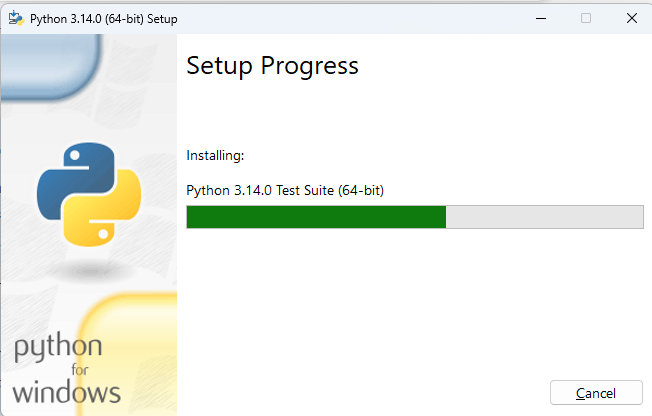The image size is (652, 416).
Task: Click the installer icon in title bar
Action: coord(16,18)
